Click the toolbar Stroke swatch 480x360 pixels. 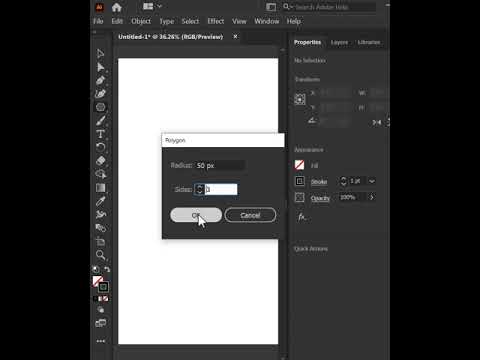103,287
